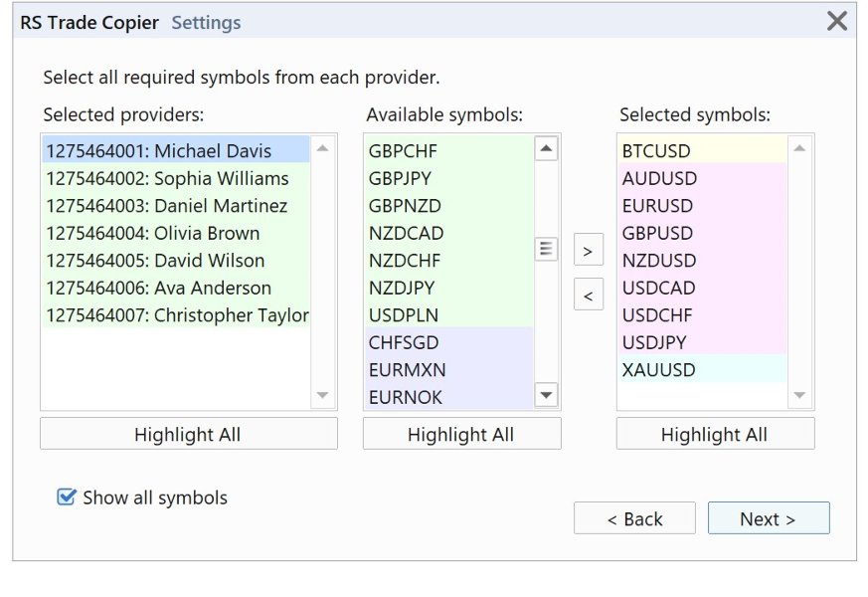Screen dimensions: 868x597
Task: Uncheck Show all symbols checkbox
Action: (x=67, y=497)
